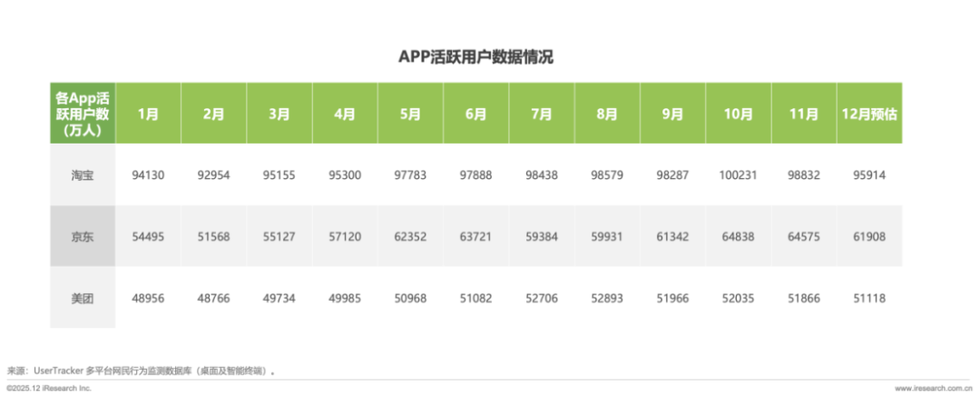Click the 美团 value 50968
This screenshot has height=397, width=980.
pyautogui.click(x=411, y=299)
